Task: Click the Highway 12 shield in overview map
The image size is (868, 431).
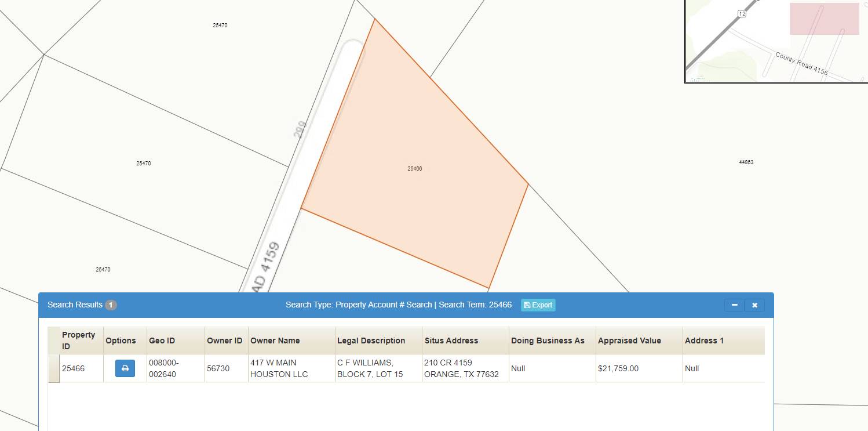Action: (742, 13)
